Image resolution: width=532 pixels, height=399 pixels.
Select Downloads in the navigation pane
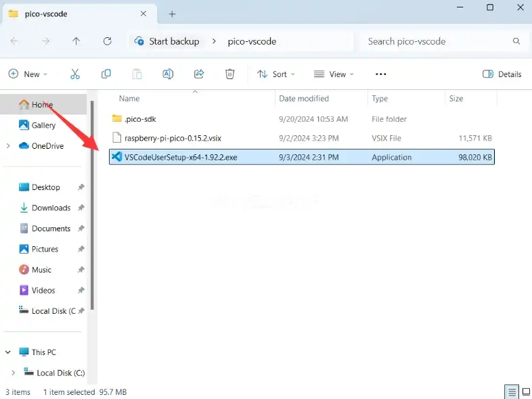(51, 208)
